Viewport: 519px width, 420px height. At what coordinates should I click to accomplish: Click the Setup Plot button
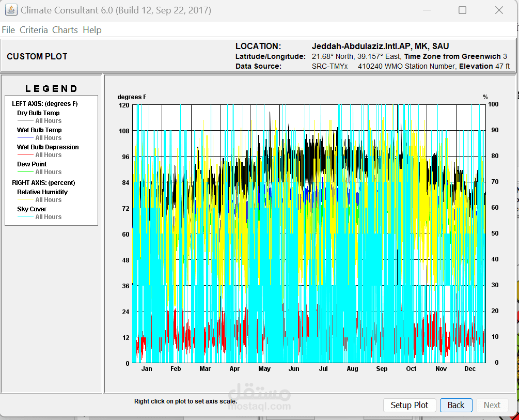coord(410,405)
